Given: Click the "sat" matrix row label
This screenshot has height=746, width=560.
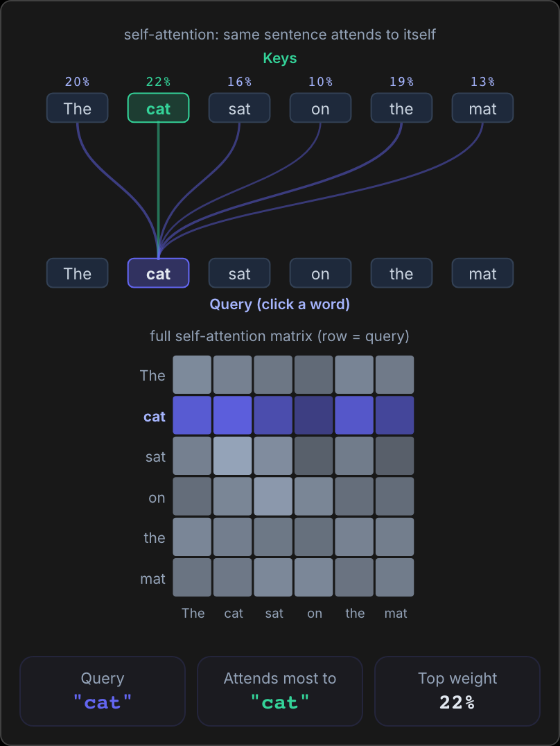Looking at the screenshot, I should pos(155,457).
